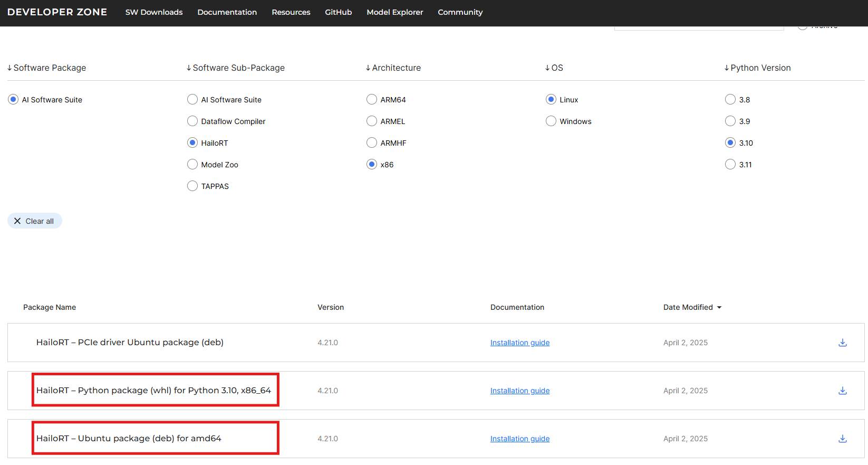
Task: Select Python version 3.10
Action: (730, 143)
